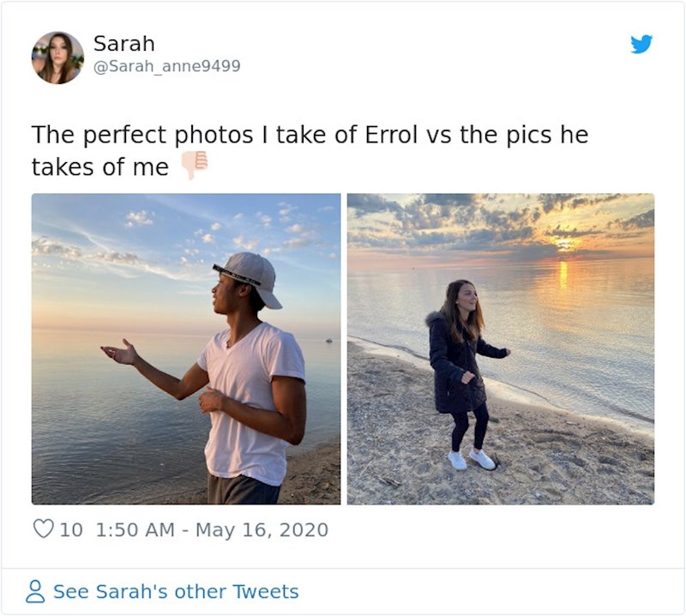Click the person icon beside Sarah's other Tweets

pos(35,591)
